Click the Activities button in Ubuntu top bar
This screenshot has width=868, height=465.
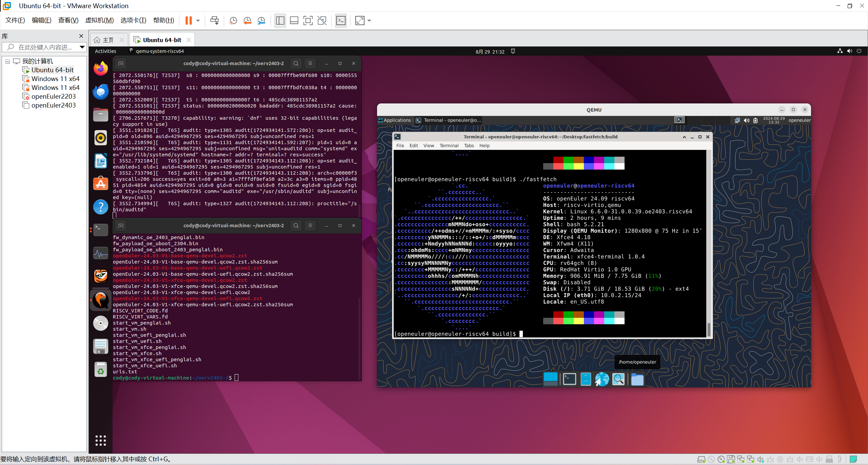coord(105,51)
